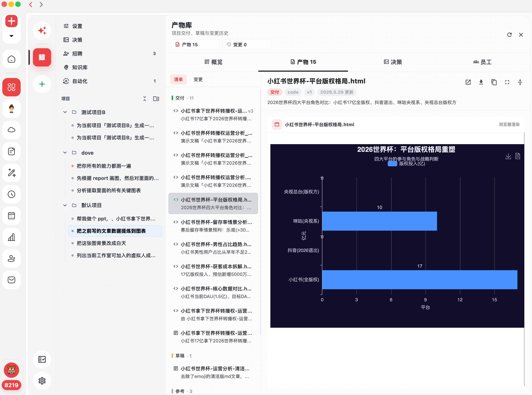Image resolution: width=532 pixels, height=395 pixels.
Task: Enter fullscreen preview mode
Action: point(507,82)
